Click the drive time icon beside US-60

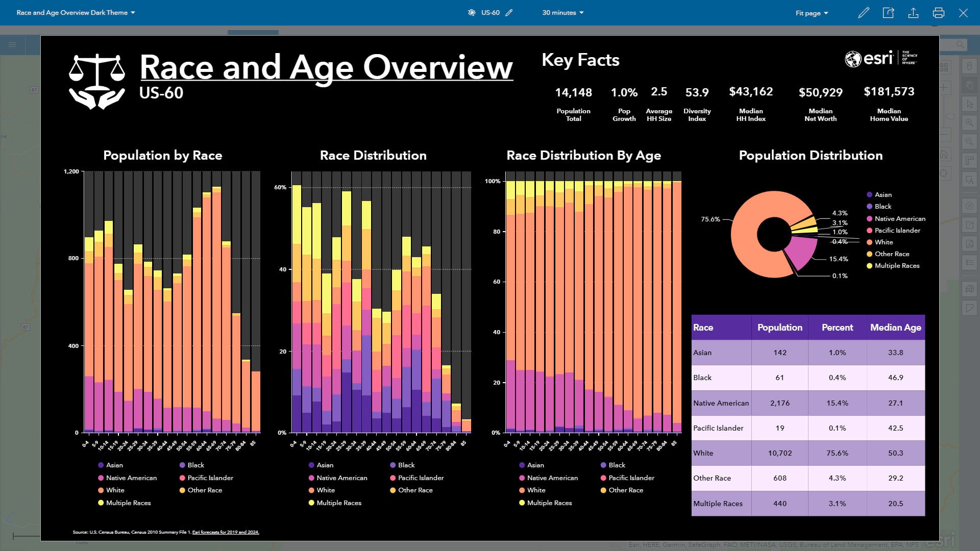(x=472, y=13)
